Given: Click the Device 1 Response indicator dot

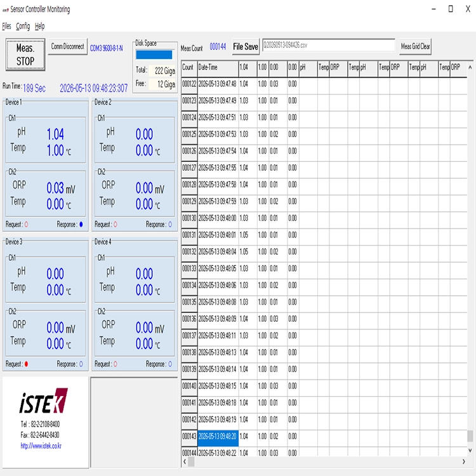Looking at the screenshot, I should (81, 224).
